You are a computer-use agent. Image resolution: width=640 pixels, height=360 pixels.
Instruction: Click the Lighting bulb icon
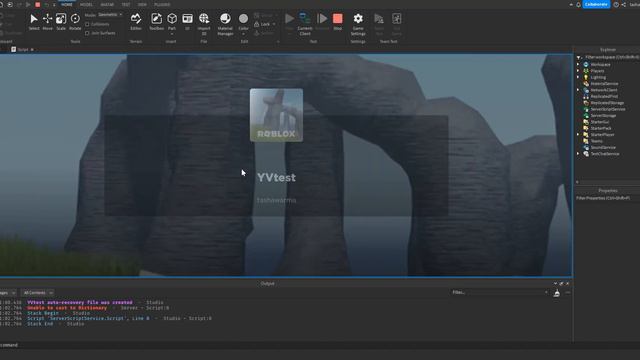586,77
